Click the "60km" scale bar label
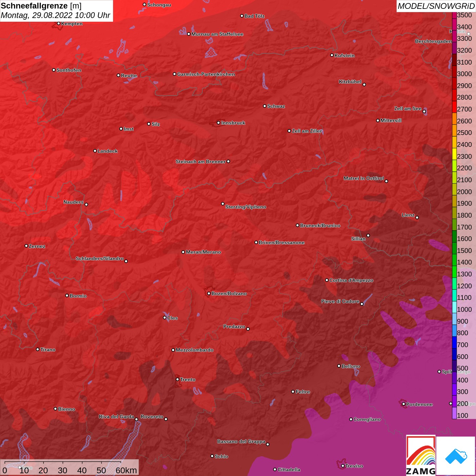Screen dimensions: 476x476 pos(126,470)
